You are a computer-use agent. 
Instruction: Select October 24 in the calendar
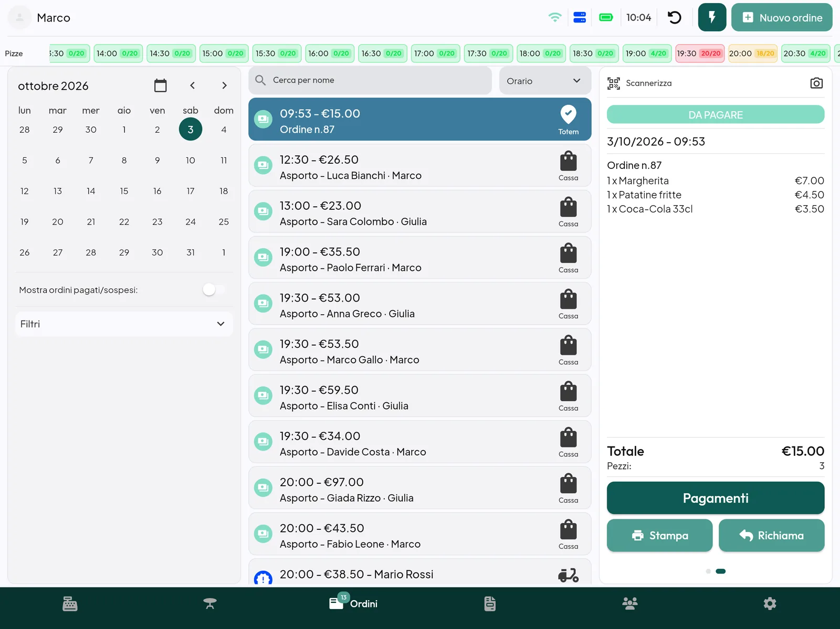pyautogui.click(x=191, y=221)
